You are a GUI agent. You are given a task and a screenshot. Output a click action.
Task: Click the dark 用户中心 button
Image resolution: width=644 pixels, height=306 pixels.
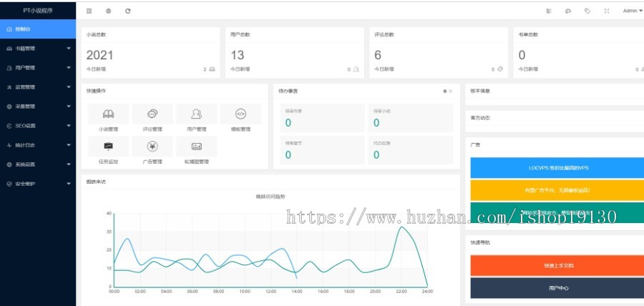click(x=557, y=288)
